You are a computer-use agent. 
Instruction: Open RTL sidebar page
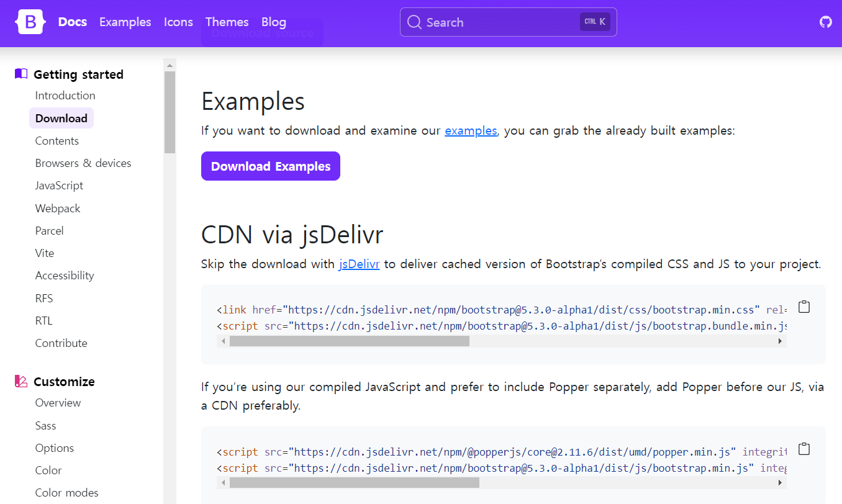[x=44, y=321]
